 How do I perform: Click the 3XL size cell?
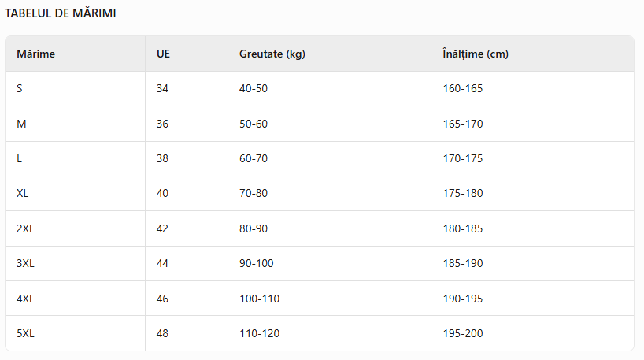[25, 263]
